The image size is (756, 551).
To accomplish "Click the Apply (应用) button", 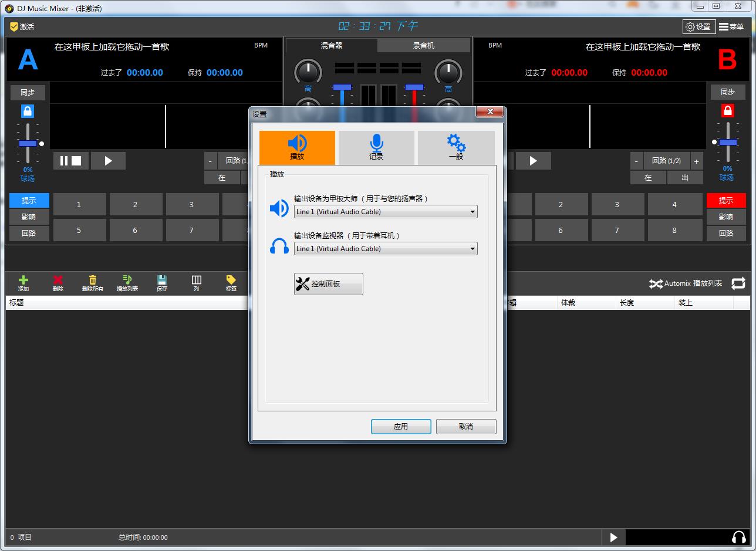I will 401,427.
